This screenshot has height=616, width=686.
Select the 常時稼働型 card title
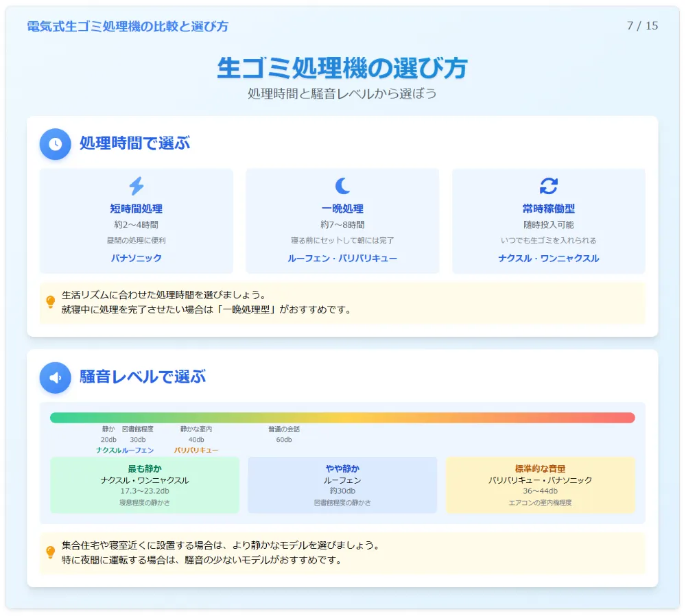click(x=549, y=209)
